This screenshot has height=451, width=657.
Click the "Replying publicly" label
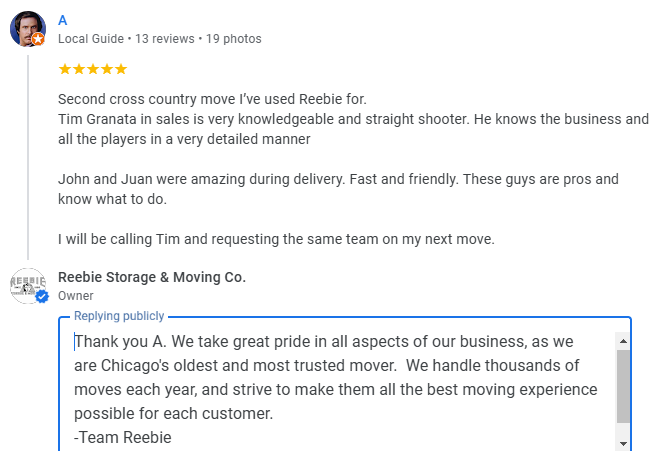(x=119, y=316)
